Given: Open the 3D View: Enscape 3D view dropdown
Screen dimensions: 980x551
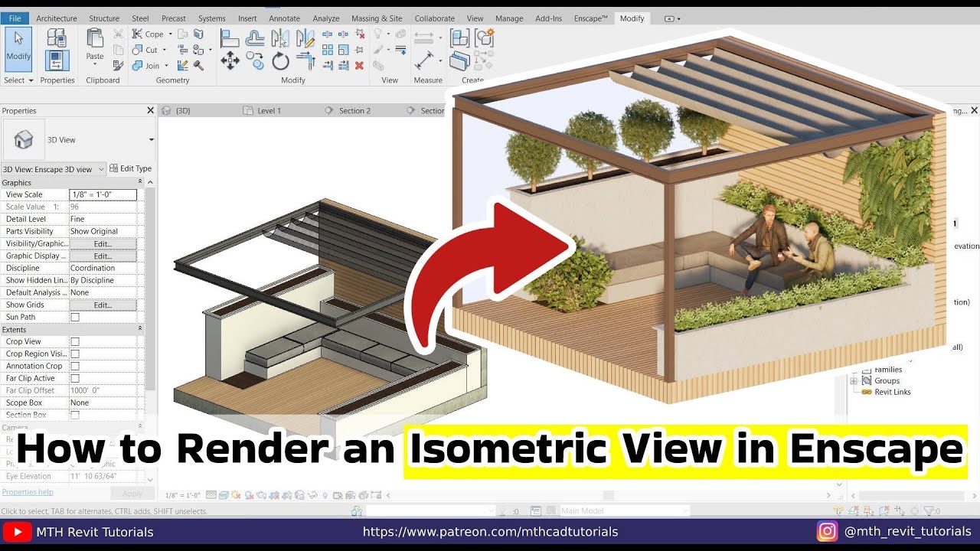Looking at the screenshot, I should tap(54, 169).
